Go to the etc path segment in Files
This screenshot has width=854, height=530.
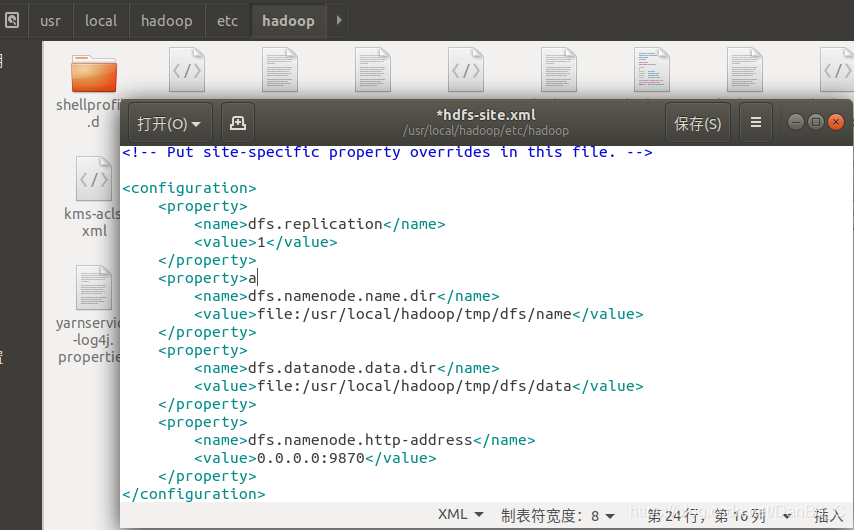click(227, 21)
